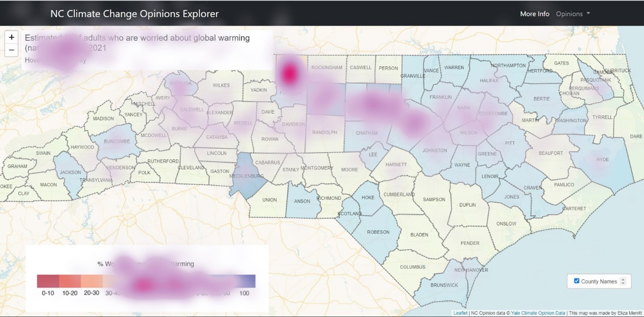
Task: Open the Leaflet attribution link
Action: pos(460,313)
